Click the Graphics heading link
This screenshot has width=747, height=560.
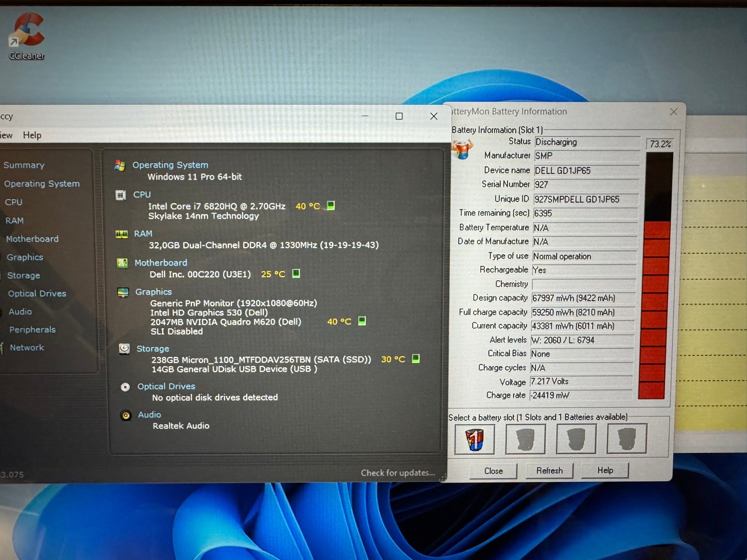pyautogui.click(x=153, y=292)
